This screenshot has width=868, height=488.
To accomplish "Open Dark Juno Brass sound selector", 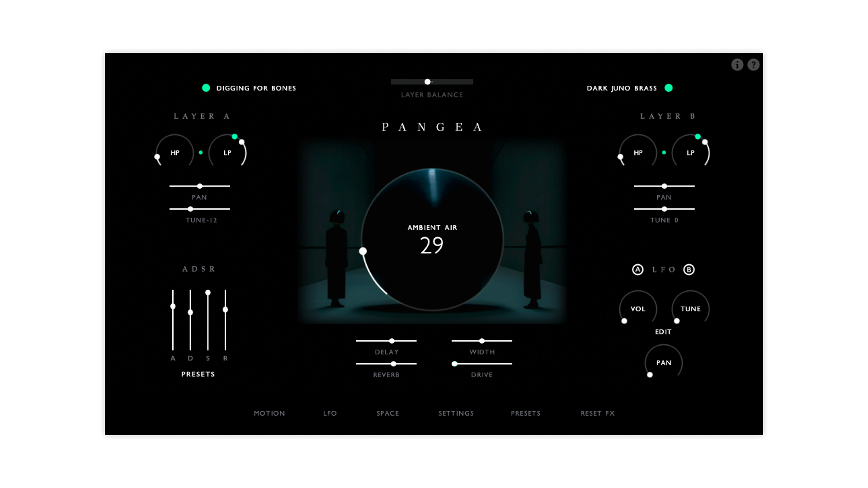I will pos(622,88).
